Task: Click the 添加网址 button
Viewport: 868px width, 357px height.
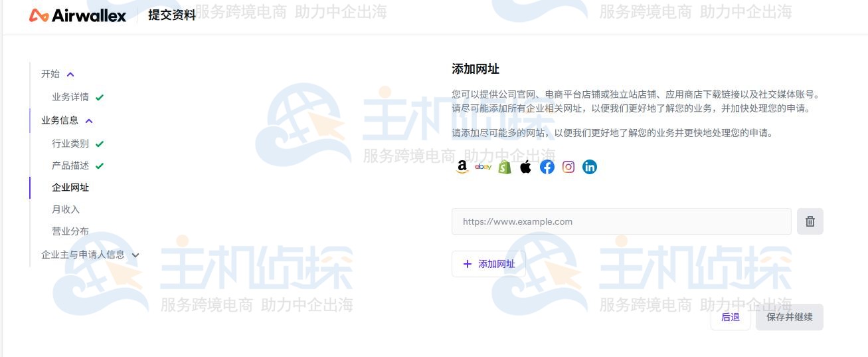Action: (488, 264)
